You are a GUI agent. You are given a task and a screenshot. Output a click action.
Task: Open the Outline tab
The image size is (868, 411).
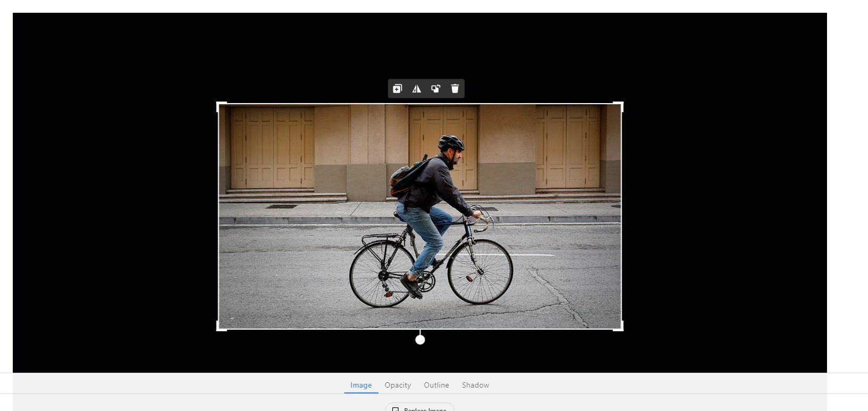436,385
